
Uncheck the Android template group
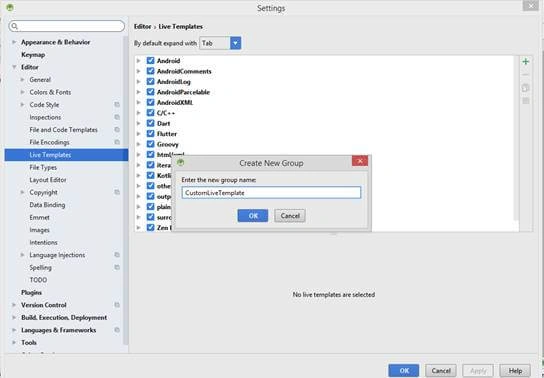(x=150, y=61)
